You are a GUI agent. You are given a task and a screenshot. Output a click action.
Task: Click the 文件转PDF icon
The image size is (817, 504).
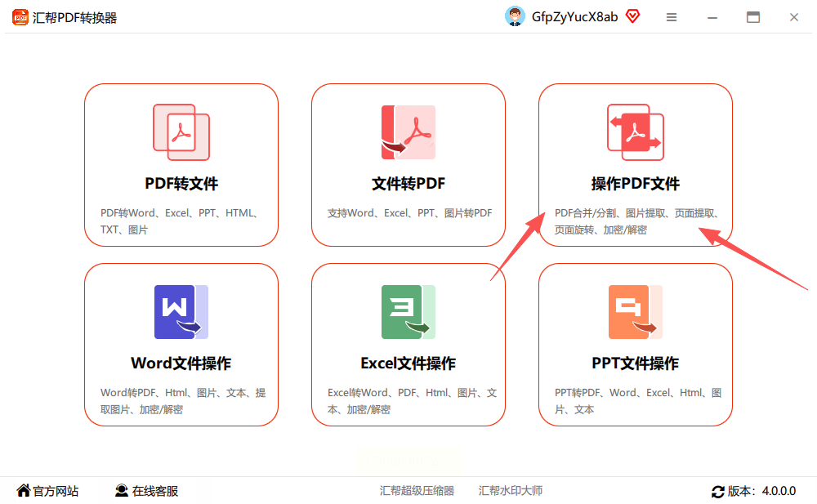click(408, 132)
